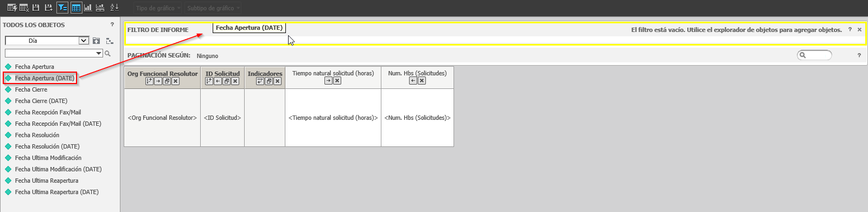Click the A-Z sort toolbar icon
This screenshot has height=212, width=868.
114,8
